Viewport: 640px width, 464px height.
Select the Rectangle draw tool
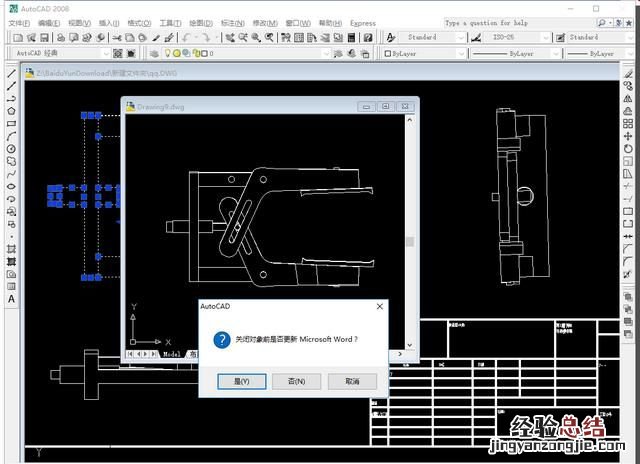pos(11,123)
